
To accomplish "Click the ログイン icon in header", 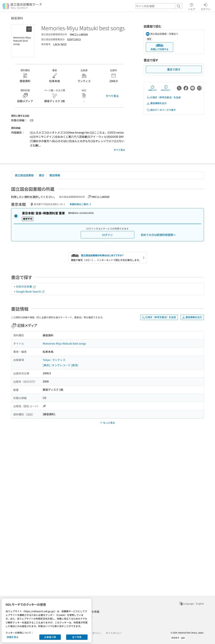I will coord(205,7).
